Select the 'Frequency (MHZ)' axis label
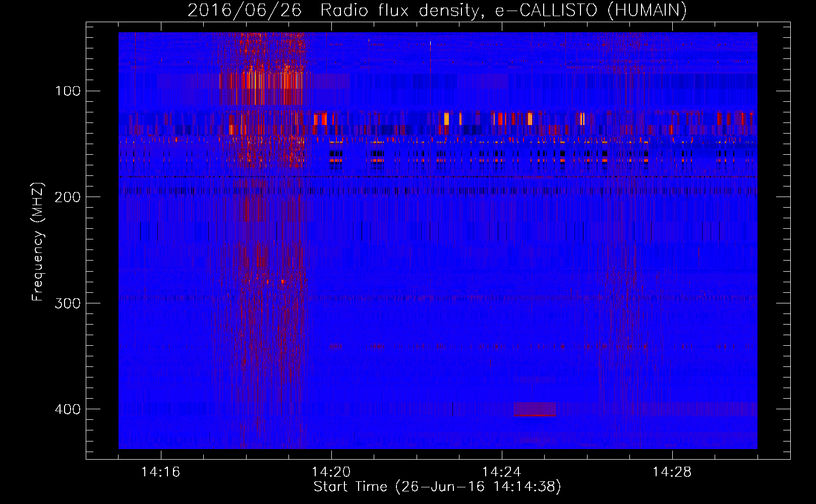 point(38,242)
